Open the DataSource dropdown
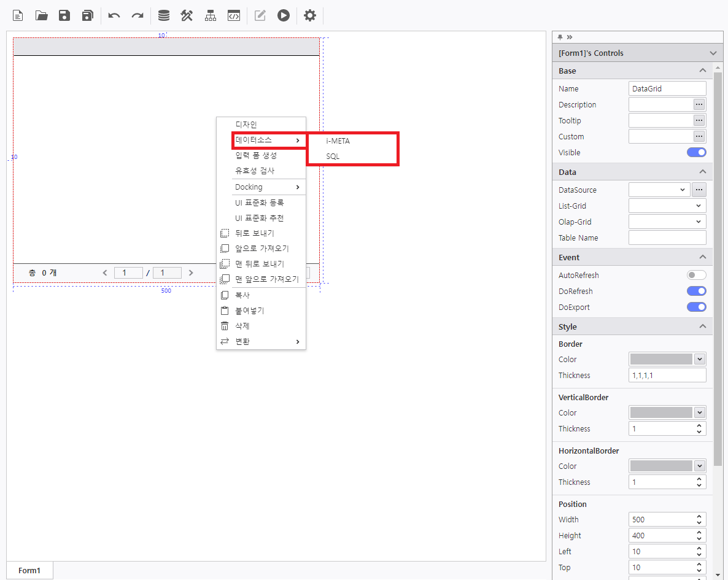 [659, 190]
